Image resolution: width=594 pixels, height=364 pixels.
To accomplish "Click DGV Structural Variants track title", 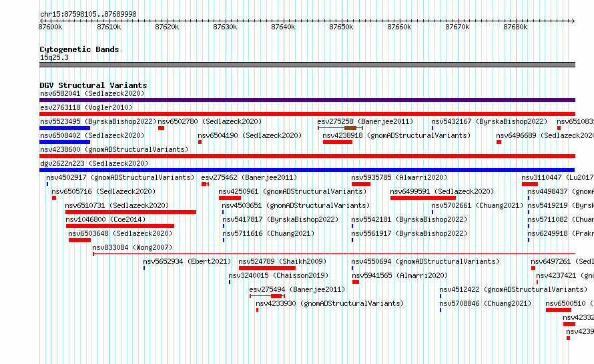I will [93, 85].
